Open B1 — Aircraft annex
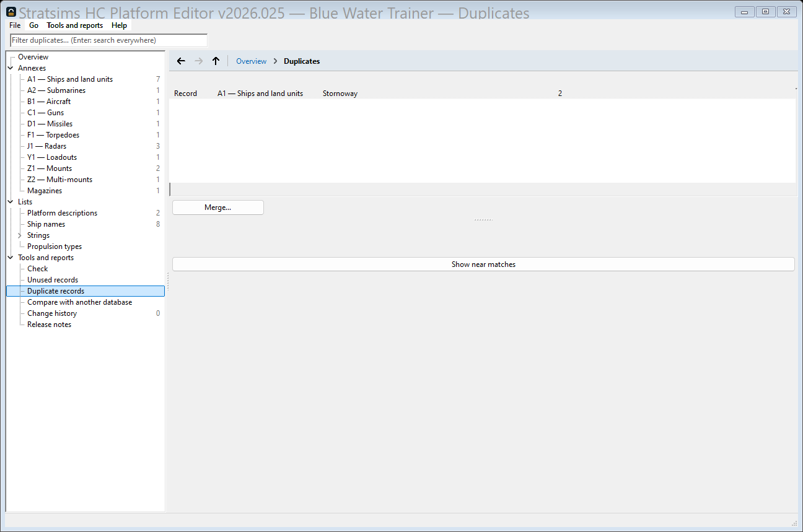803x532 pixels. (49, 102)
